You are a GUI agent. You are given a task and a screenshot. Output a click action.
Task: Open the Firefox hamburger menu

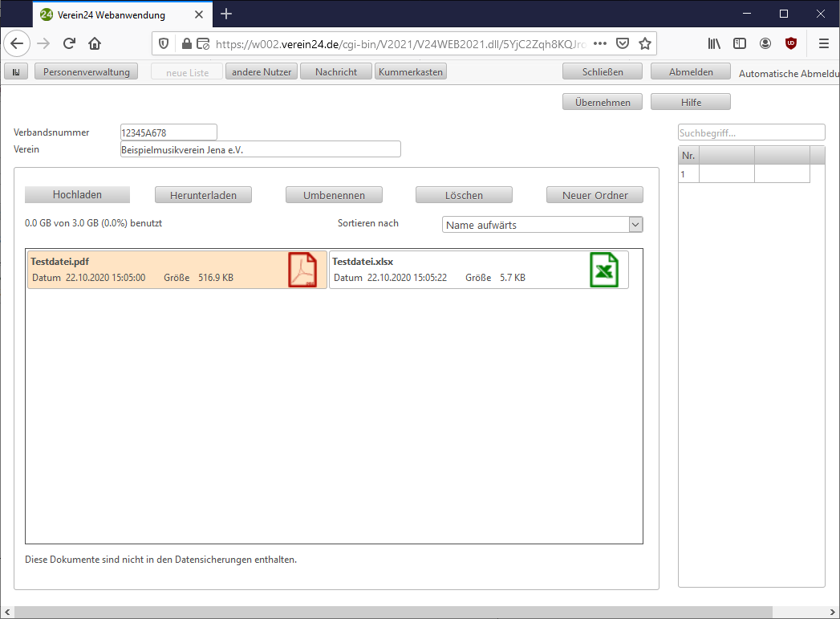[823, 43]
